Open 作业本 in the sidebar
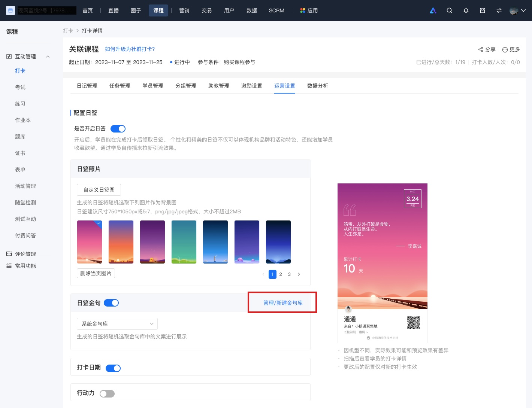532x408 pixels. (23, 120)
